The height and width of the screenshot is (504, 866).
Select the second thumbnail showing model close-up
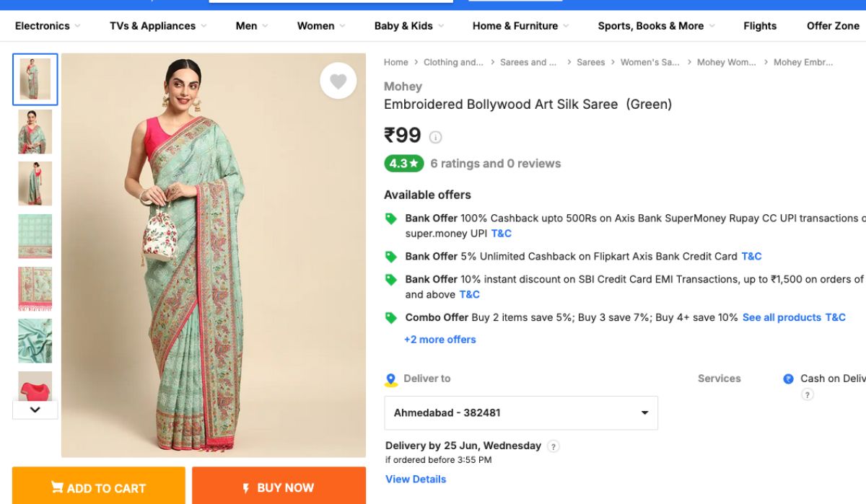[x=35, y=132]
